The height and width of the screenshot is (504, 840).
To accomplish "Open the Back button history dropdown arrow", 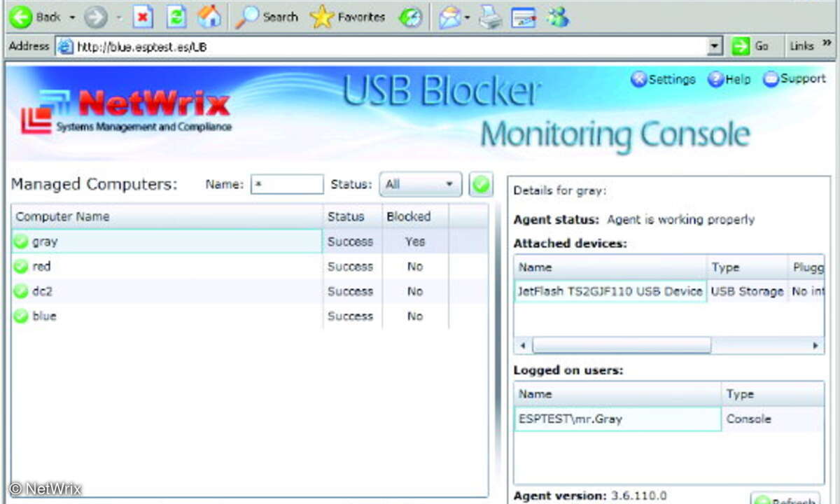I will pos(72,17).
